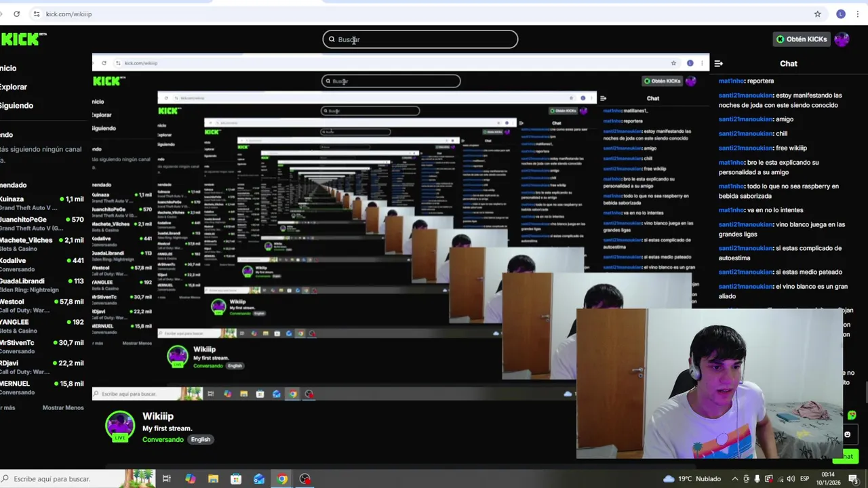868x488 pixels.
Task: Open Microsoft Store from the taskbar
Action: click(236, 479)
